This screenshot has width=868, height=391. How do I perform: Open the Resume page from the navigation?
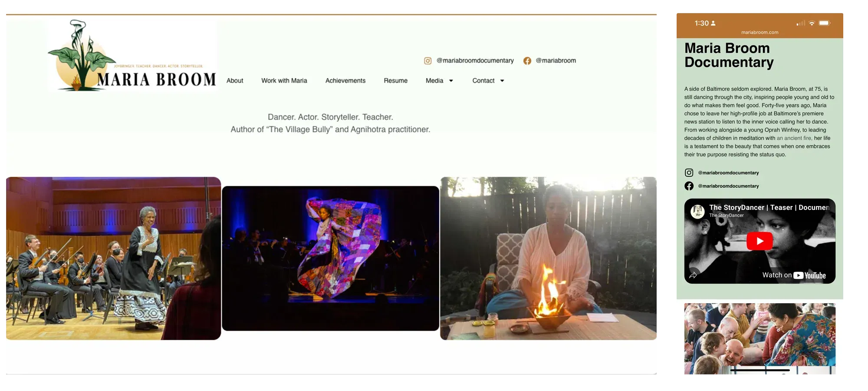[x=395, y=80]
